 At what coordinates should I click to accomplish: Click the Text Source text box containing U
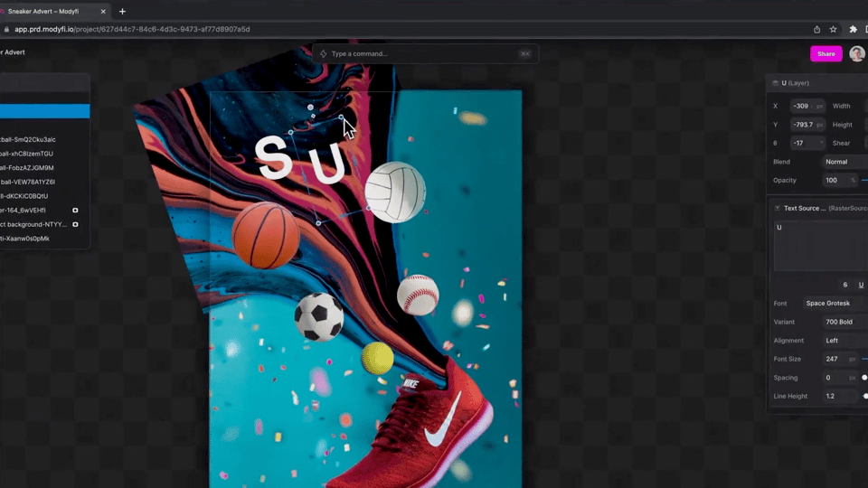point(820,246)
